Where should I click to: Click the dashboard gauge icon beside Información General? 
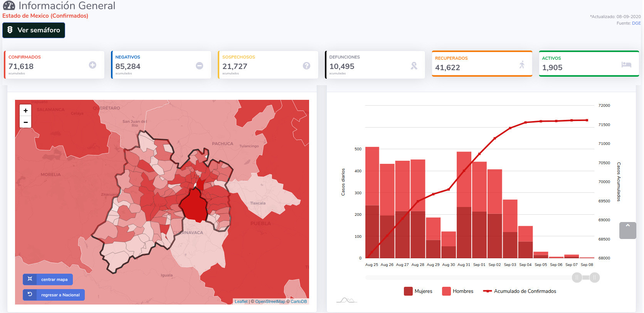[9, 6]
